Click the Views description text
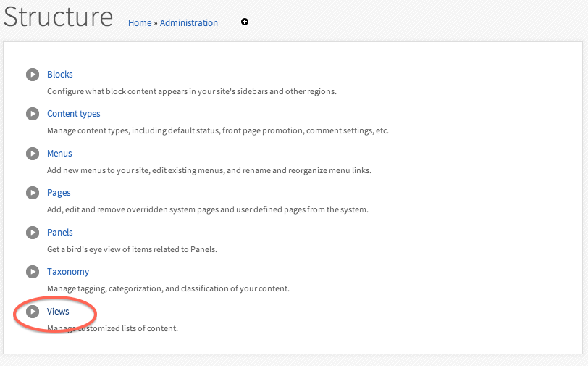This screenshot has height=366, width=588. (x=112, y=328)
